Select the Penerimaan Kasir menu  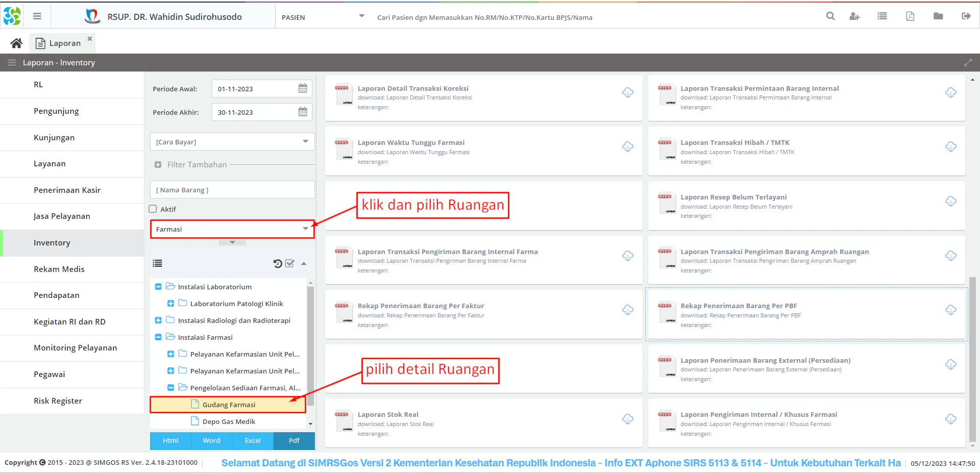tap(72, 190)
